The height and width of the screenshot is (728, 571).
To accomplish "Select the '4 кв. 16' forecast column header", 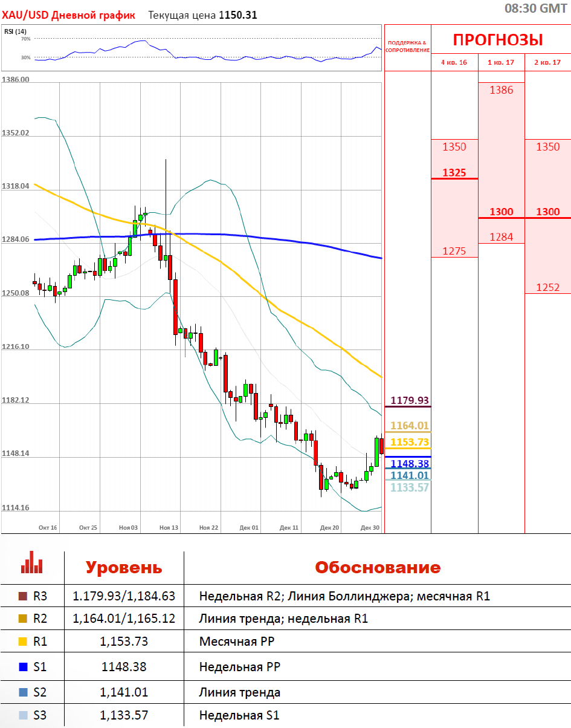I will 454,62.
